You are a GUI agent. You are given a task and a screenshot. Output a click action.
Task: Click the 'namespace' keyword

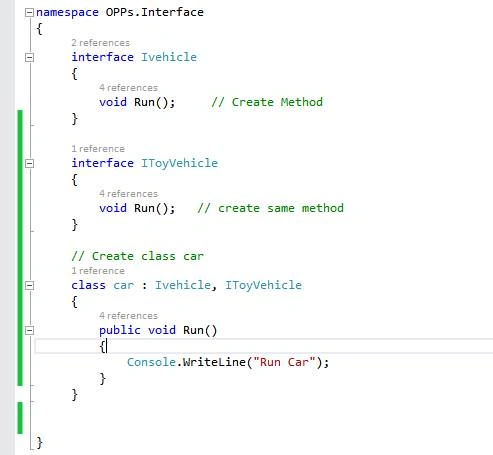point(67,12)
